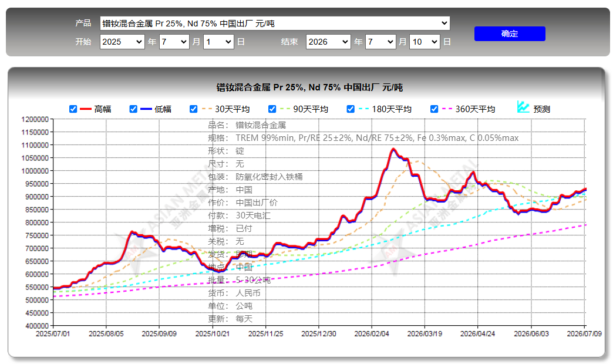Click the y-axis value 400000
The width and height of the screenshot is (613, 364).
37,326
